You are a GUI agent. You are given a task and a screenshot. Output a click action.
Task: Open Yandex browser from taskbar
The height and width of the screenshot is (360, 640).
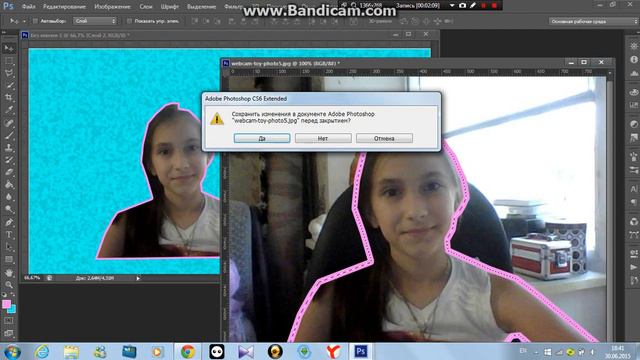(x=333, y=351)
